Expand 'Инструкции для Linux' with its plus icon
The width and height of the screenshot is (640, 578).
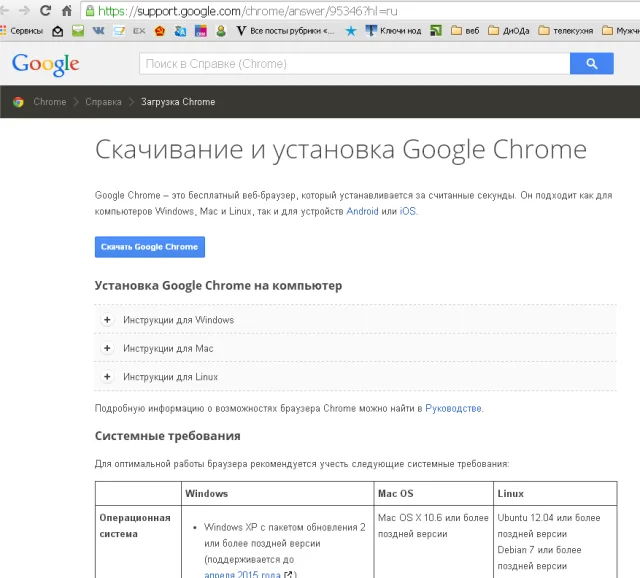[x=107, y=376]
